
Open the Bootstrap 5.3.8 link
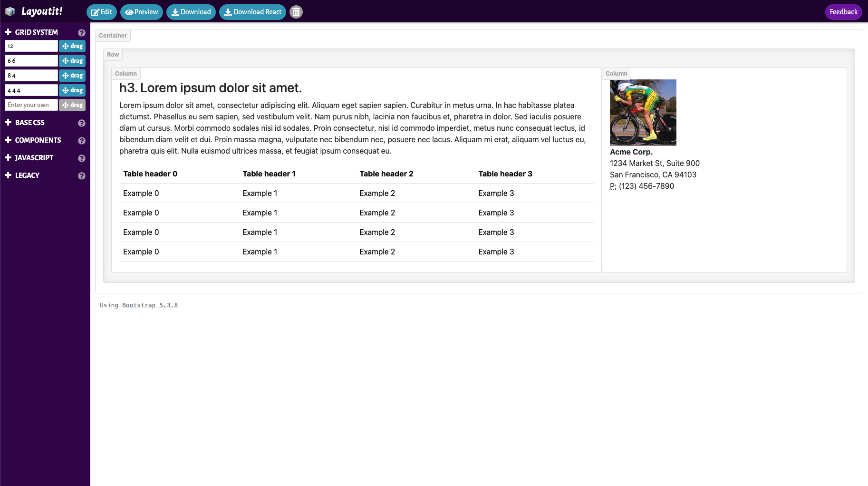point(150,305)
